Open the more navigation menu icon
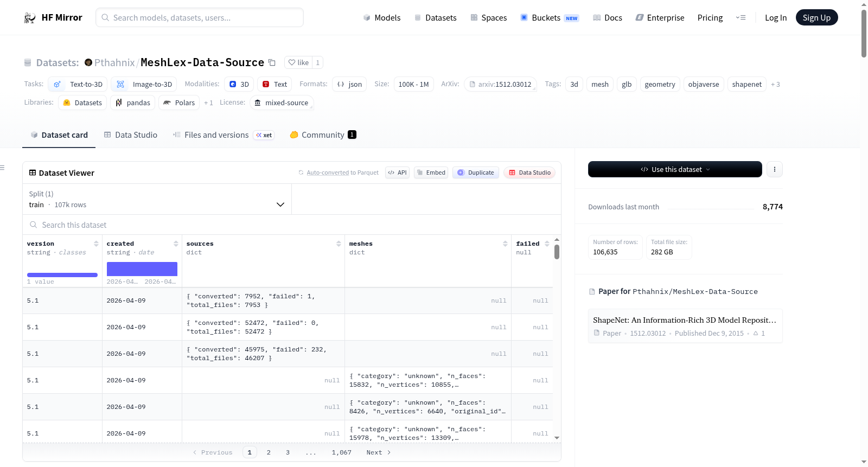 click(741, 18)
